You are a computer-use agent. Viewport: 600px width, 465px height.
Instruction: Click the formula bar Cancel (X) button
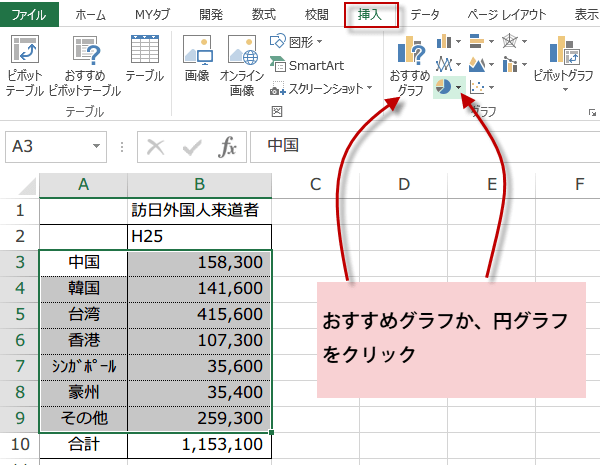(156, 147)
